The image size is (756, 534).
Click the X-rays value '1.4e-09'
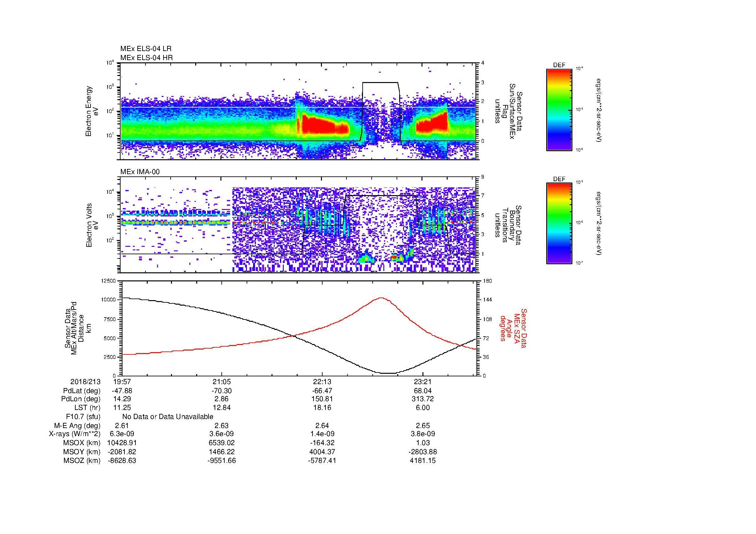[x=322, y=434]
